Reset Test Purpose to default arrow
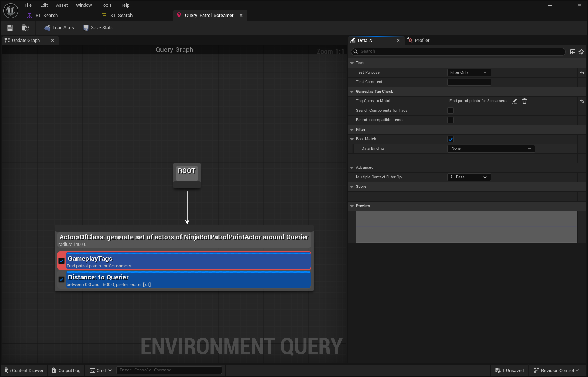The height and width of the screenshot is (377, 588). pyautogui.click(x=582, y=73)
